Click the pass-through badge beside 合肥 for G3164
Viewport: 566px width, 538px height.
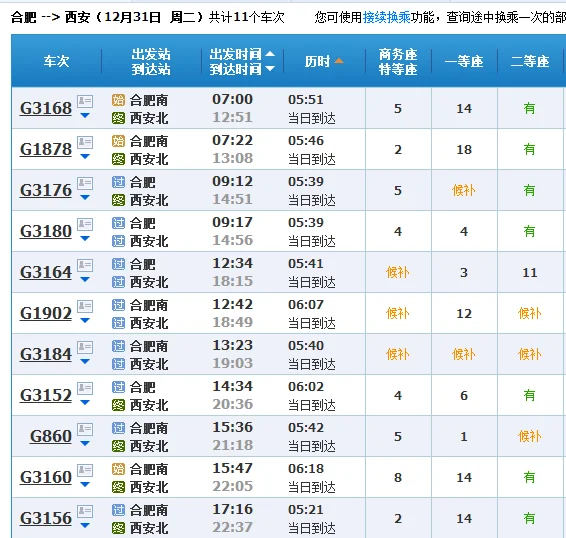pos(118,264)
